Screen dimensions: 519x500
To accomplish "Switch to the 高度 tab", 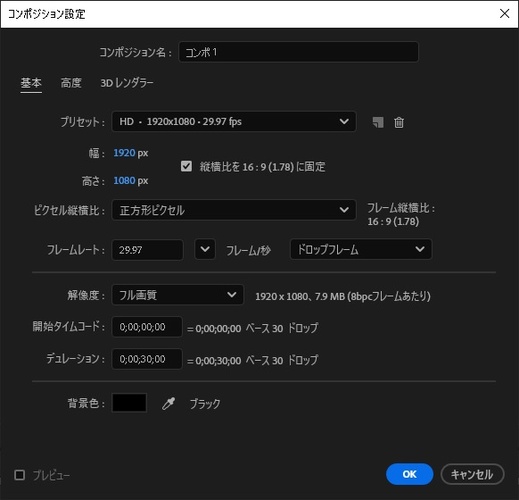I will click(71, 83).
